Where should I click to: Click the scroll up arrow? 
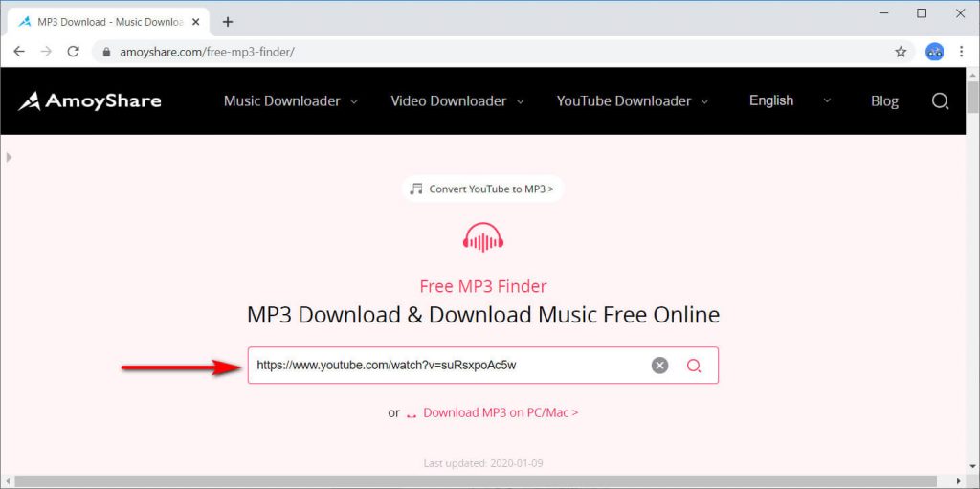point(972,75)
